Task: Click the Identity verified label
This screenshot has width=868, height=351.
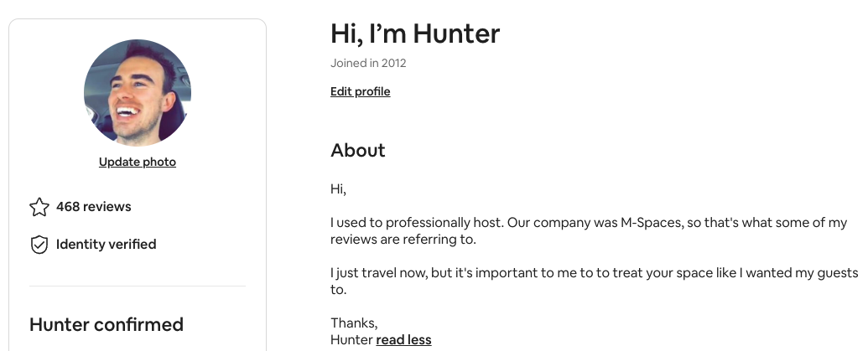Action: [x=107, y=245]
